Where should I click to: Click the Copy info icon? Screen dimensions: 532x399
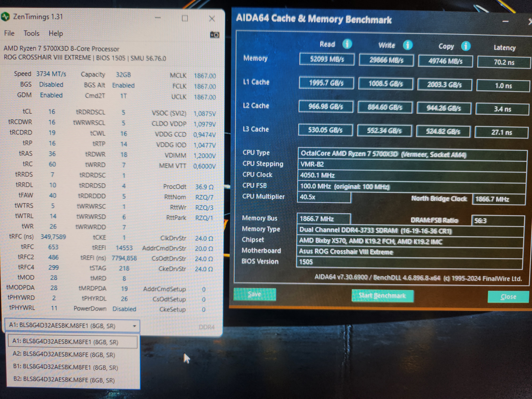pos(466,46)
